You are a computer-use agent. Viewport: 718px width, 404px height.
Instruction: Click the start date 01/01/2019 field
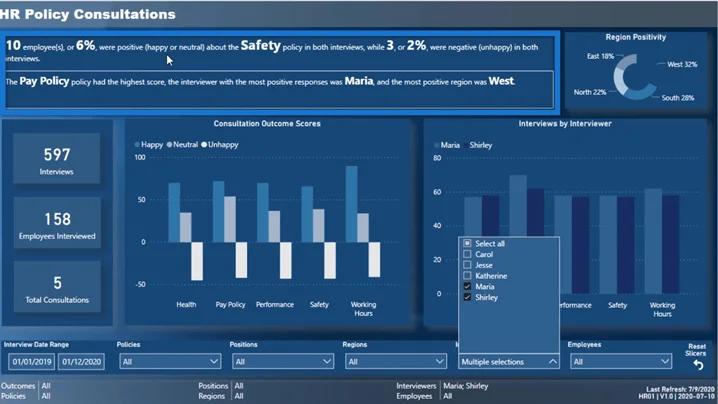coord(32,361)
